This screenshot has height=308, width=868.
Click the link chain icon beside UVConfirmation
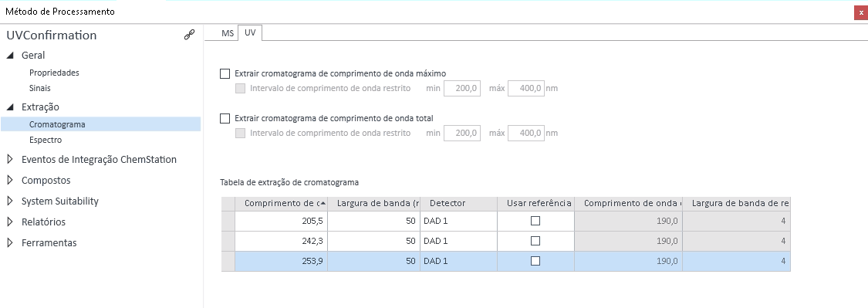pyautogui.click(x=189, y=35)
